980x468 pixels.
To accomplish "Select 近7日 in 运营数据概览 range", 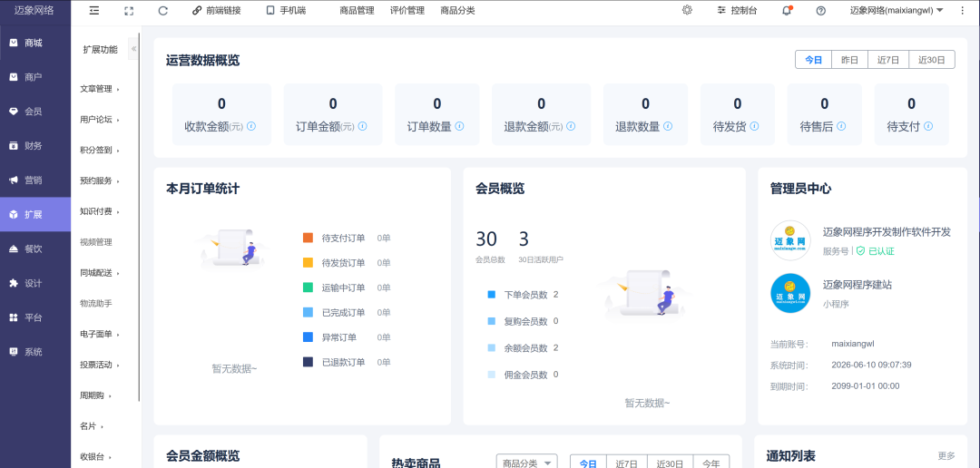I will click(888, 60).
